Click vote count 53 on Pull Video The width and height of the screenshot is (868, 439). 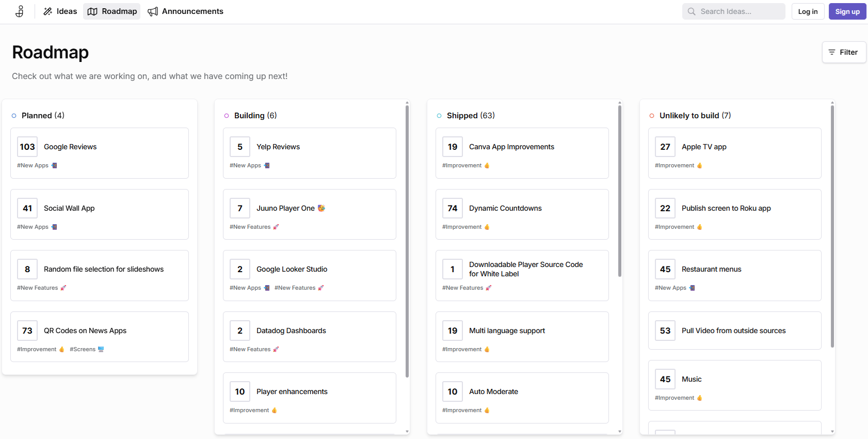[665, 331]
